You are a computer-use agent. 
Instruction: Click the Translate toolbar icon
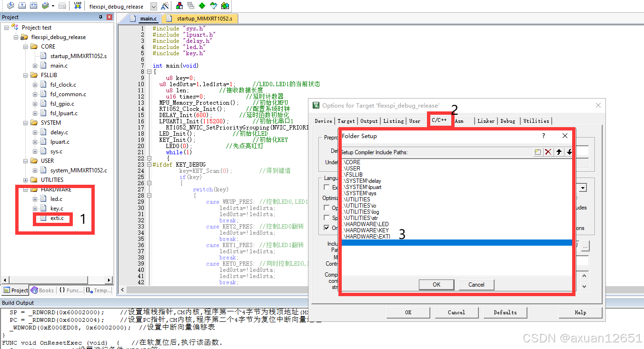click(10, 6)
